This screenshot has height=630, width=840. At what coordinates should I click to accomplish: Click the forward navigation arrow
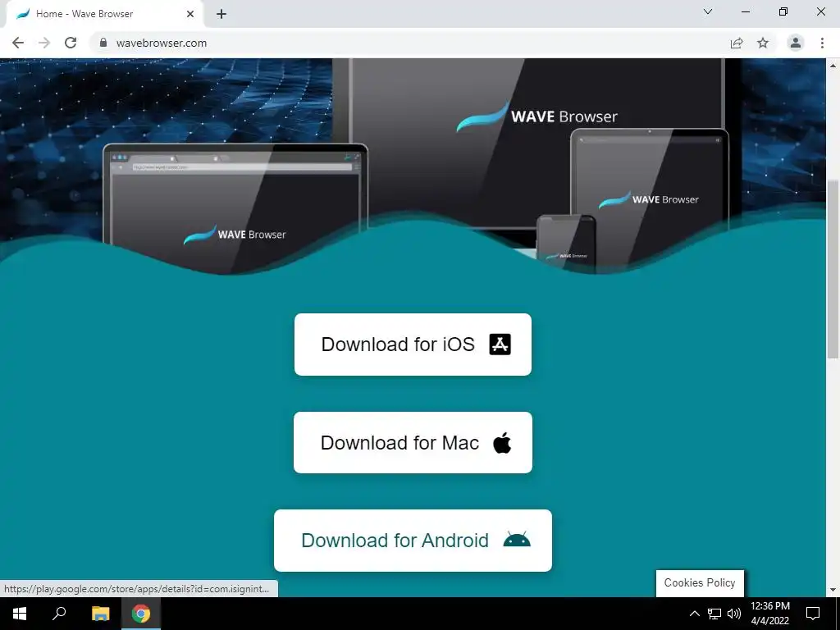click(44, 43)
